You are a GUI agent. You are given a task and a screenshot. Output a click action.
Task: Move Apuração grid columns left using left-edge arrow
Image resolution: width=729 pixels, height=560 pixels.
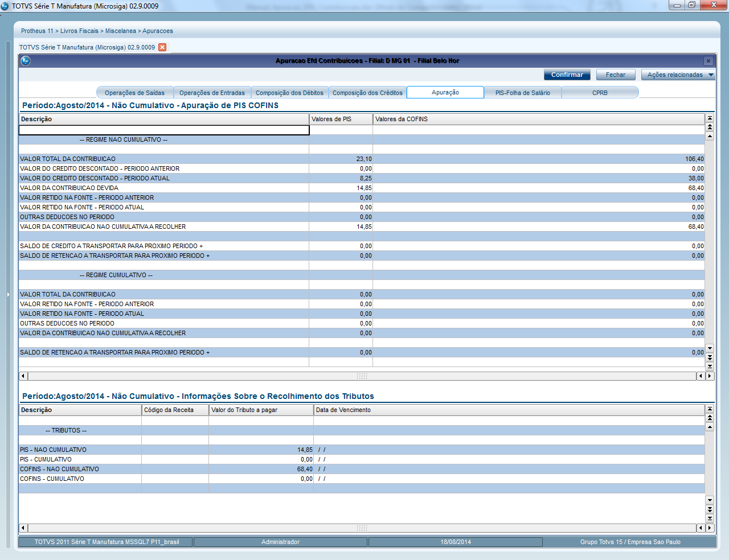(x=23, y=376)
